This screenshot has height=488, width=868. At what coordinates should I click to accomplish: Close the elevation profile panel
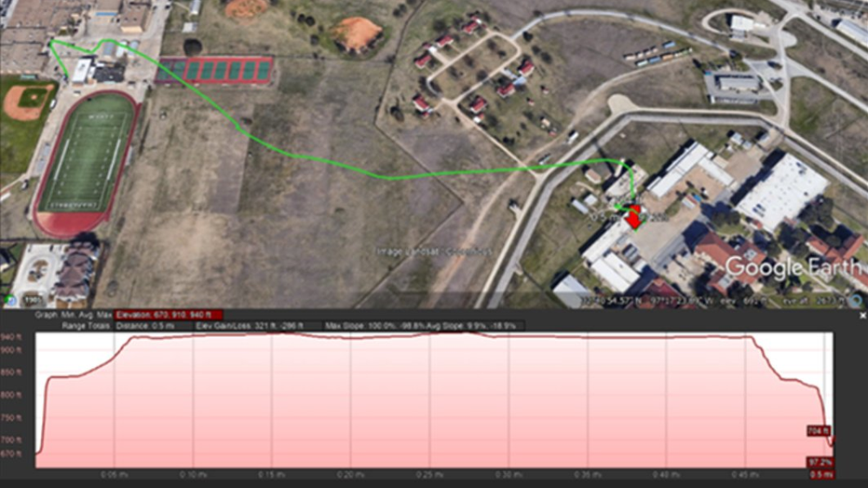(861, 316)
